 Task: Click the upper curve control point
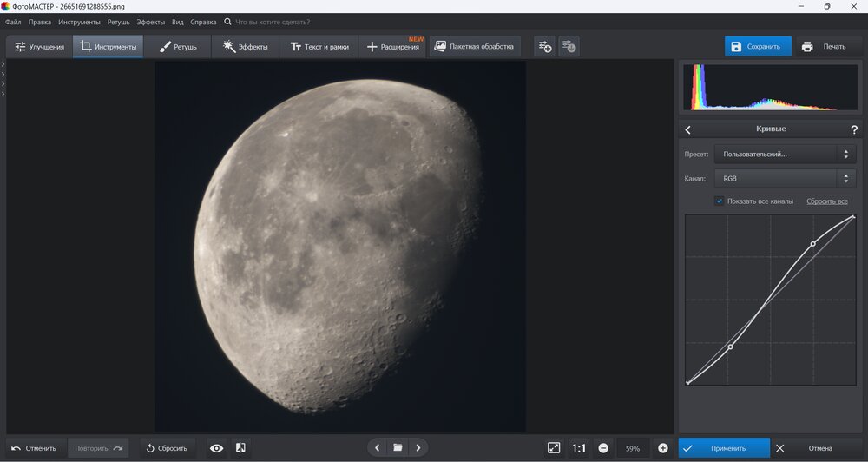coord(812,244)
